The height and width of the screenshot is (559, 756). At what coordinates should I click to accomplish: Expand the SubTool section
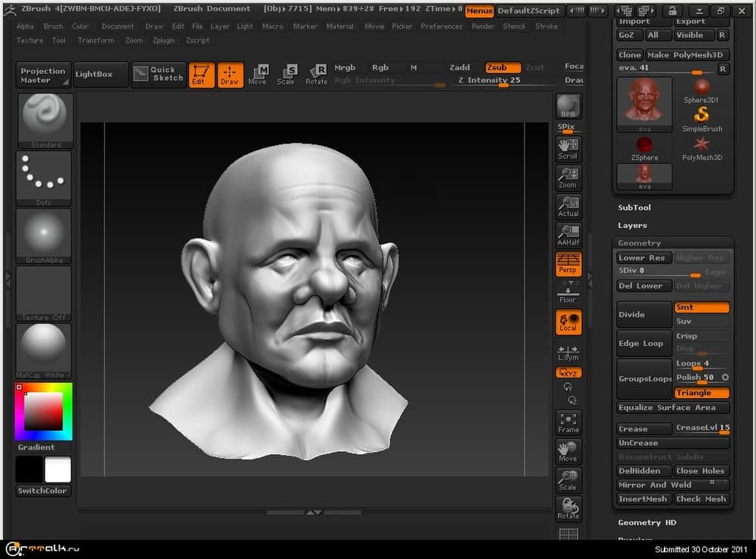[634, 208]
